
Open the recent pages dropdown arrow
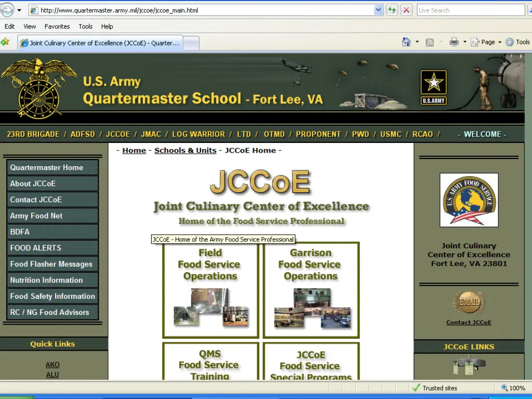tap(19, 10)
